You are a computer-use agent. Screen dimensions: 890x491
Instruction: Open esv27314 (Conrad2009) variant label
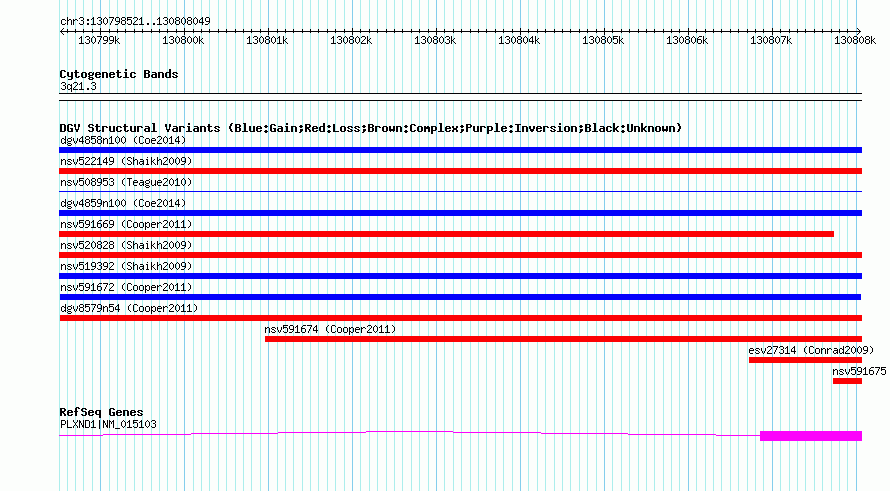[811, 350]
